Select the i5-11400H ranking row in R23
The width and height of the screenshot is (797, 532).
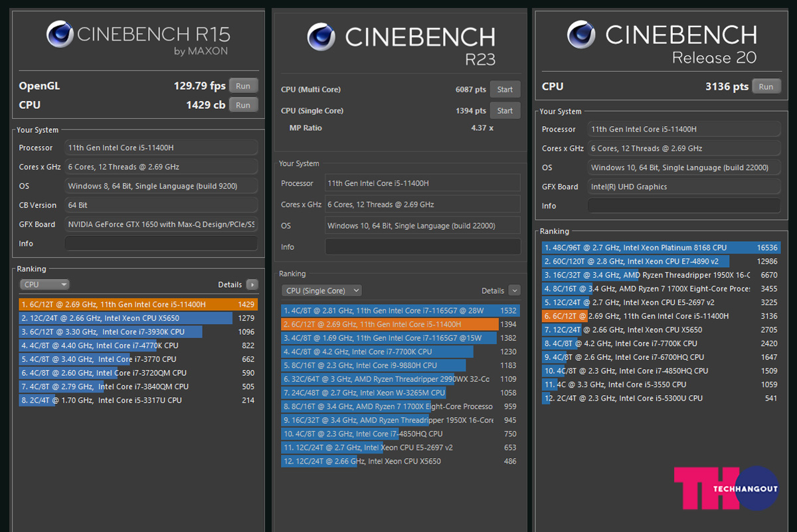[x=400, y=324]
